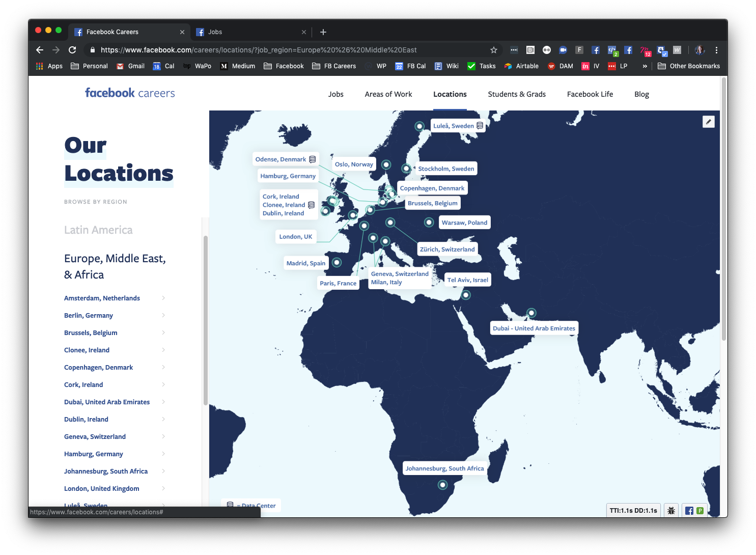Click the Facebook icon in bottom toolbar
Screen dimensions: 756x555
[x=689, y=511]
